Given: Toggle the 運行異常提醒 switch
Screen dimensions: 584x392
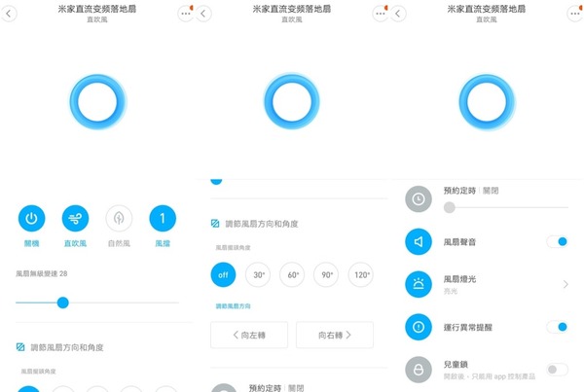Looking at the screenshot, I should pyautogui.click(x=557, y=327).
